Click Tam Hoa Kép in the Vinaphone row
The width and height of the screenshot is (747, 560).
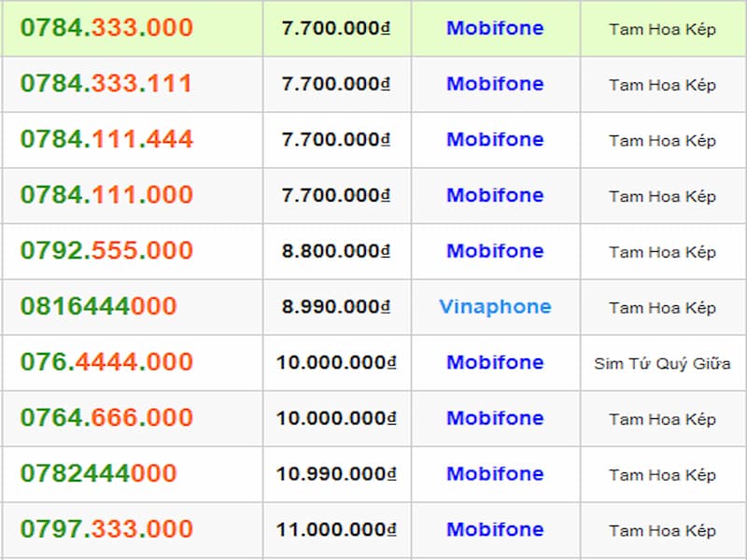pos(662,308)
